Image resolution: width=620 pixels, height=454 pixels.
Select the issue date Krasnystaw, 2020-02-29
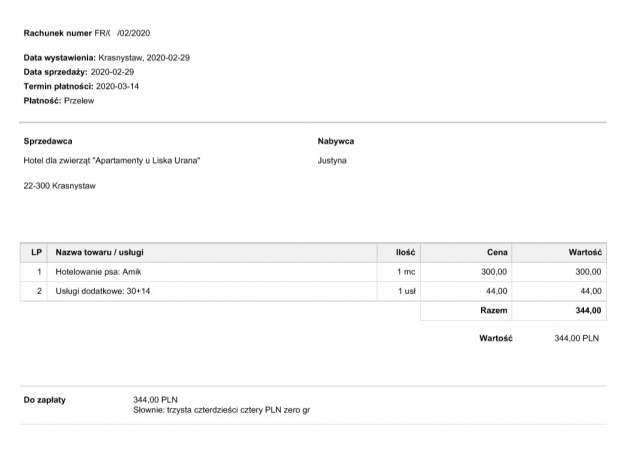[144, 58]
